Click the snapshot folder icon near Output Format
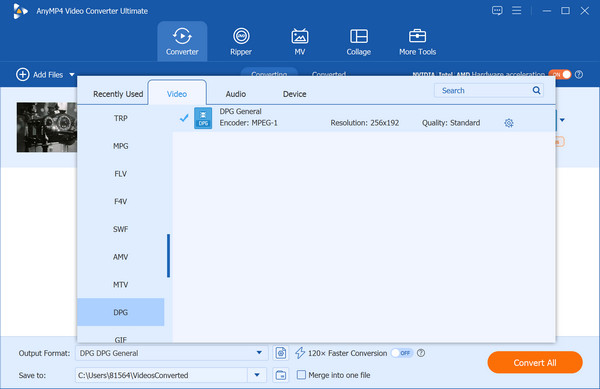 (x=280, y=353)
